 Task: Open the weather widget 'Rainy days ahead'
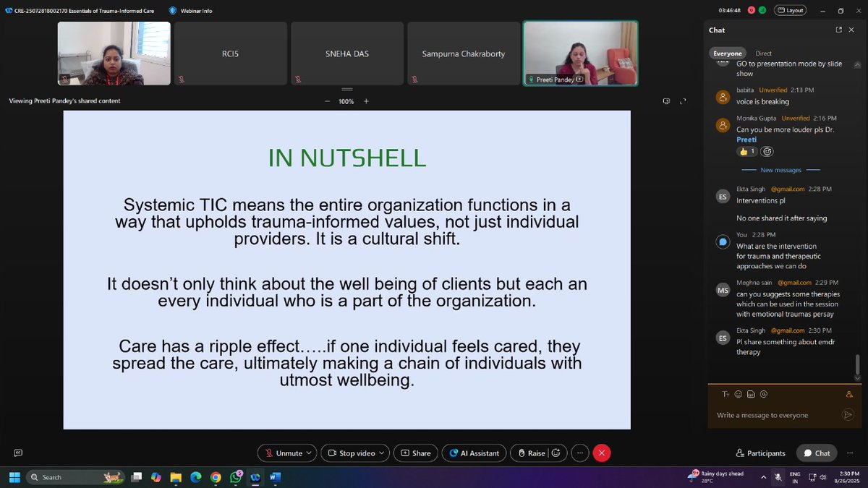click(x=716, y=477)
